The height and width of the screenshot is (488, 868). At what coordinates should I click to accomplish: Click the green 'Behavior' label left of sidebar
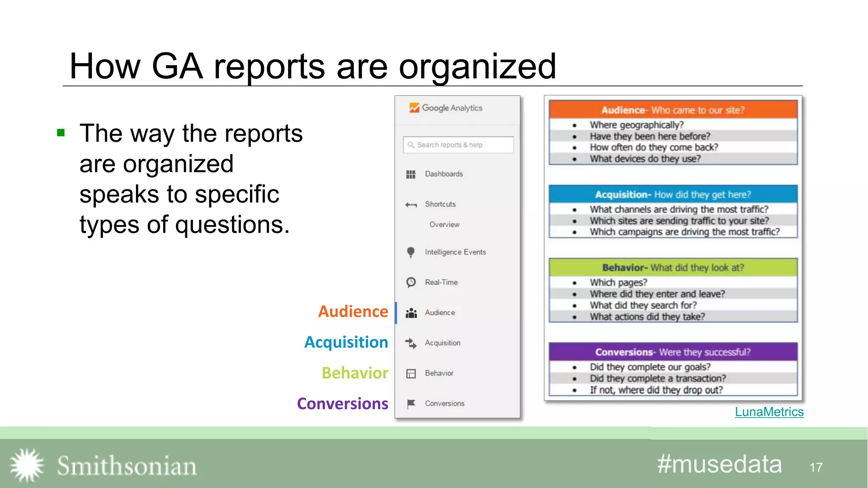click(355, 373)
